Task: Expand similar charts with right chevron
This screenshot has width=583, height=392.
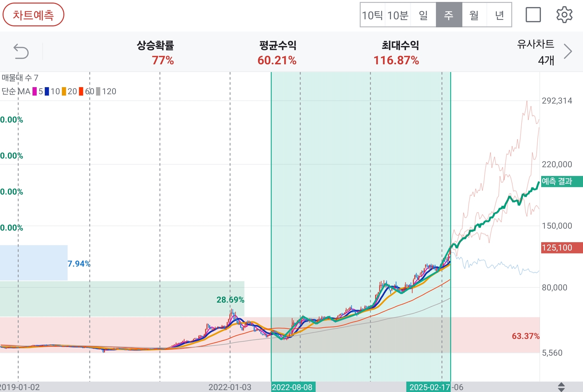Action: (x=568, y=51)
